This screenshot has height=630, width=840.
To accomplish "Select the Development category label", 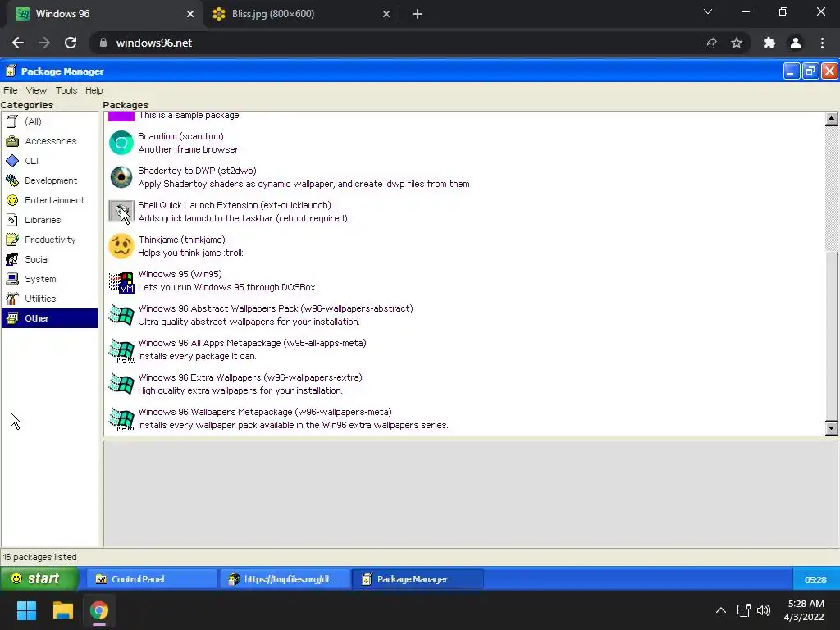I will 51,180.
